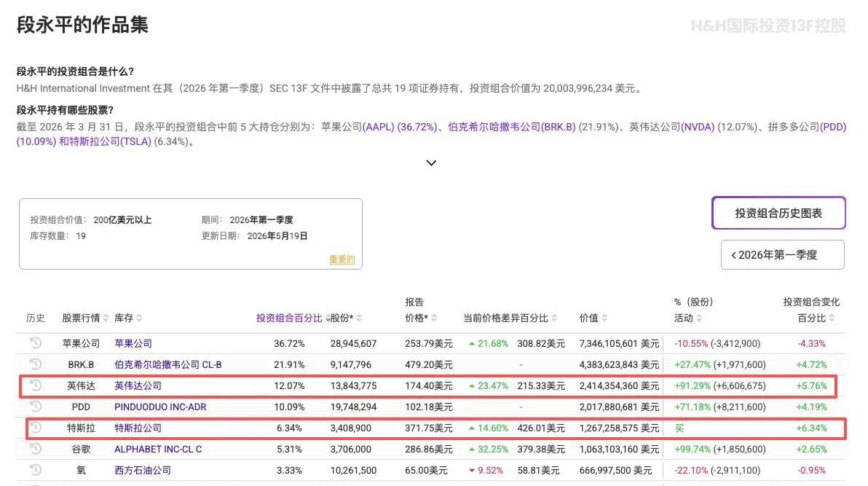Sort by 投资组合变化百分比 column arrows
The image size is (868, 486).
pos(832,318)
